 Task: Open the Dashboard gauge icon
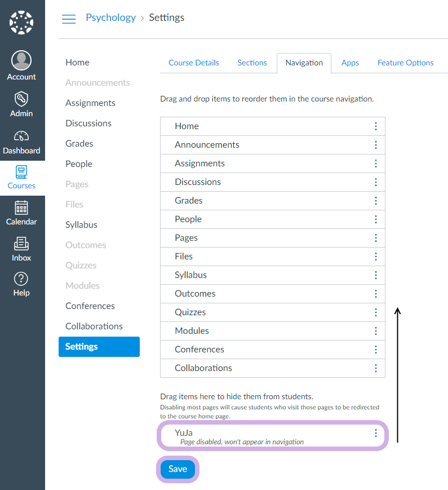21,136
